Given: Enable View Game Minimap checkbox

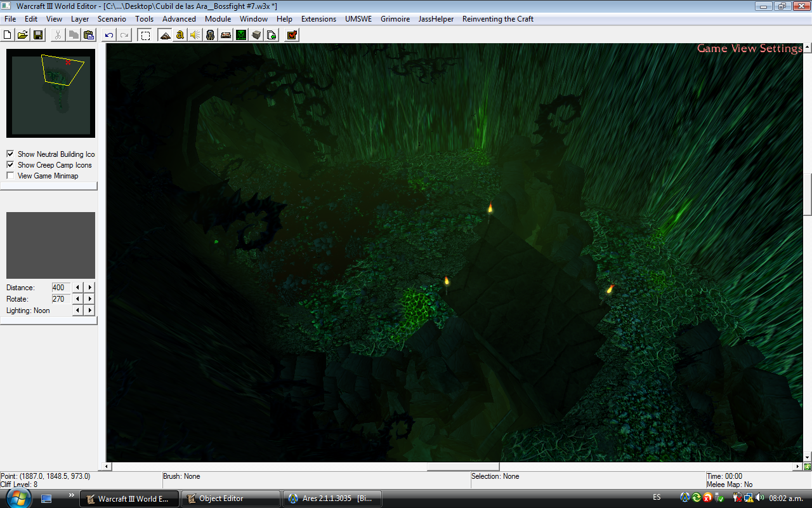Looking at the screenshot, I should point(10,175).
